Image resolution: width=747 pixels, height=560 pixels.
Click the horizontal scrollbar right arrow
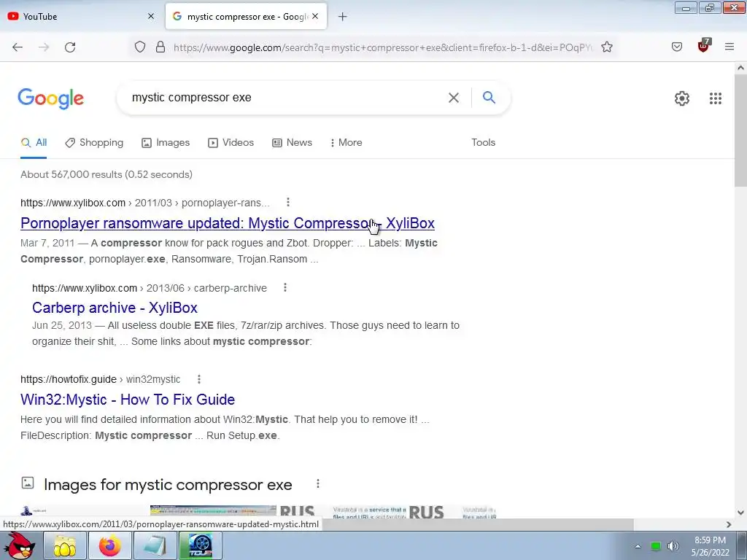[729, 524]
